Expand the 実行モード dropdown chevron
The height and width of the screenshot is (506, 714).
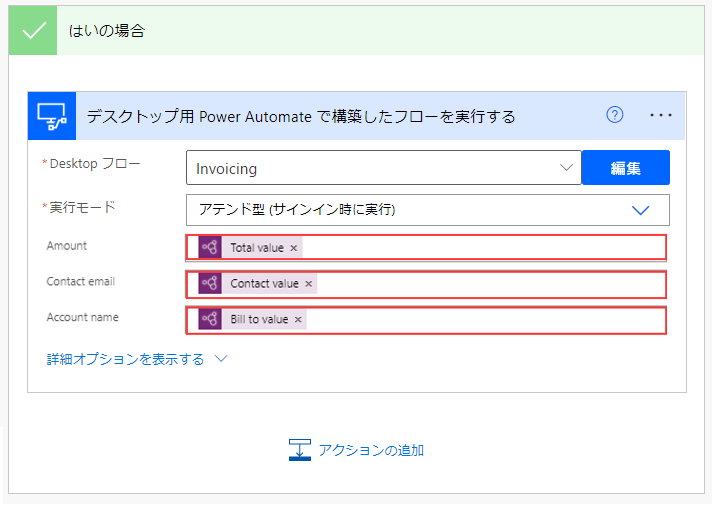[x=640, y=210]
